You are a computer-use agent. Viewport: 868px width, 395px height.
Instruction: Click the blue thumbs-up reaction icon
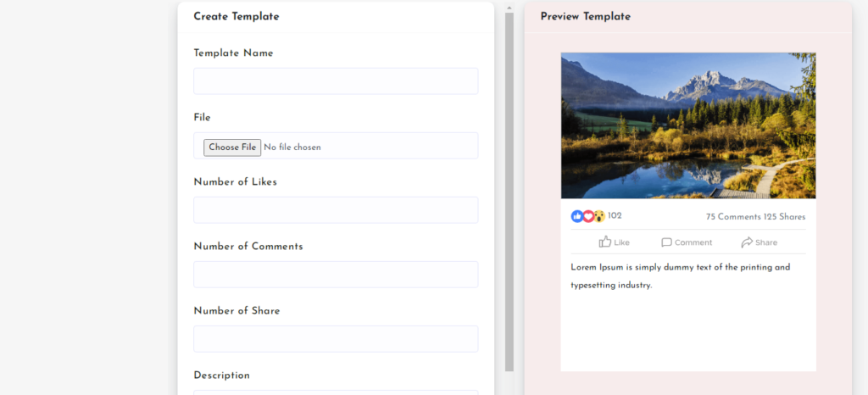[577, 216]
